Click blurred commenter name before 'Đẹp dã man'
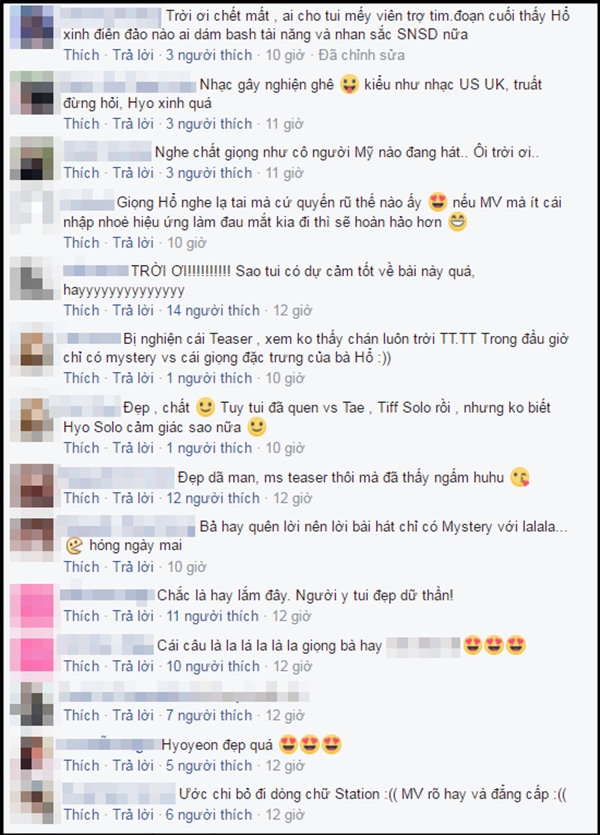600x835 pixels. click(116, 478)
